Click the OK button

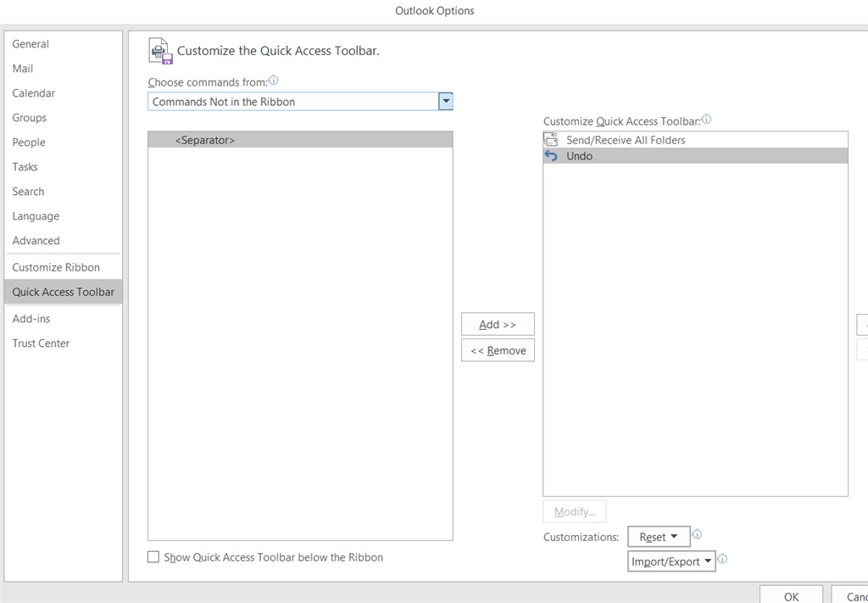(x=791, y=595)
